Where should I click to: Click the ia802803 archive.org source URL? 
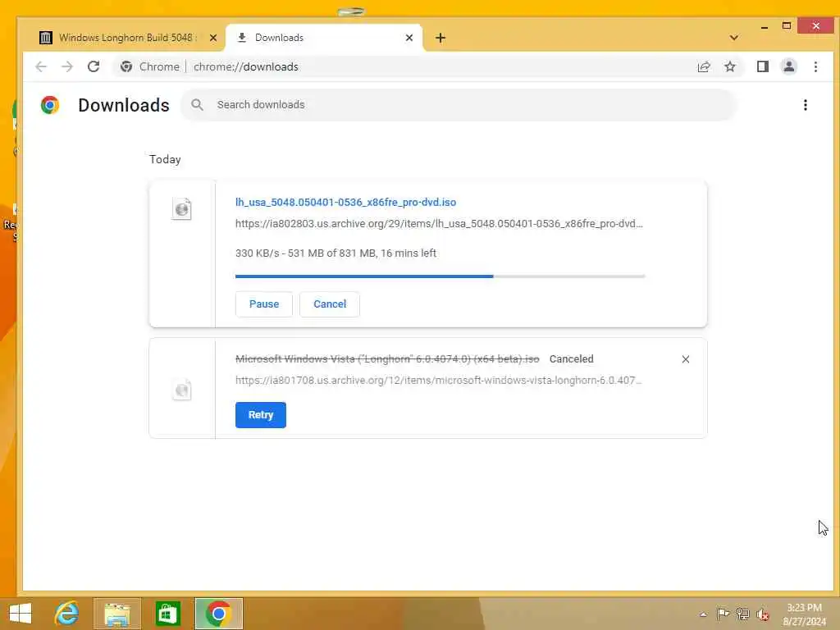pos(439,224)
